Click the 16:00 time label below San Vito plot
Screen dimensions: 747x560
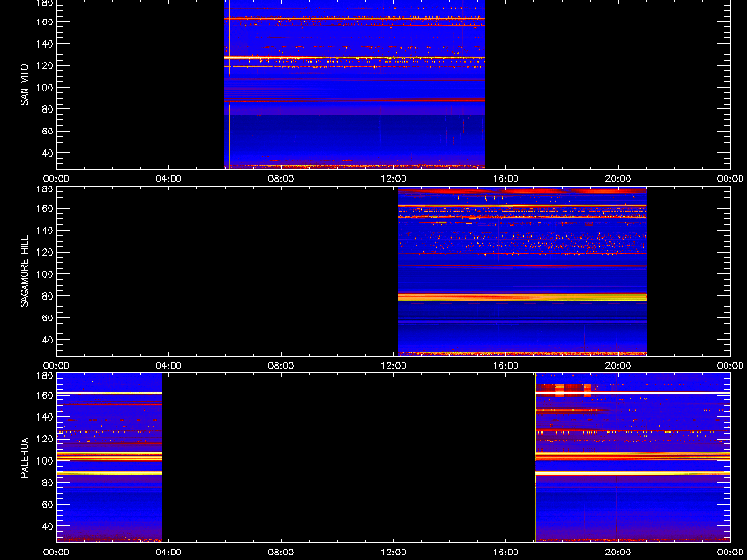pos(506,179)
